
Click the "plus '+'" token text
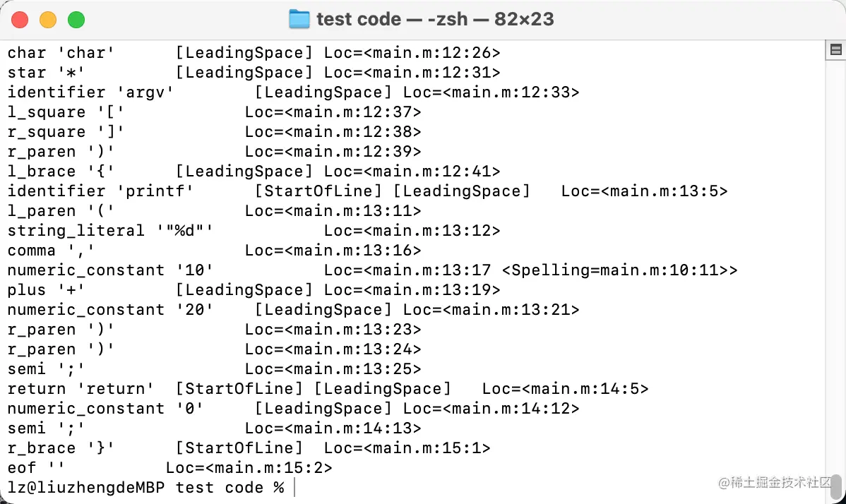pyautogui.click(x=46, y=290)
